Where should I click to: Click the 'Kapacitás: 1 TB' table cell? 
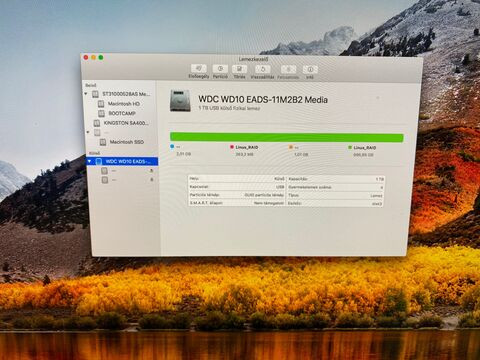(x=336, y=179)
